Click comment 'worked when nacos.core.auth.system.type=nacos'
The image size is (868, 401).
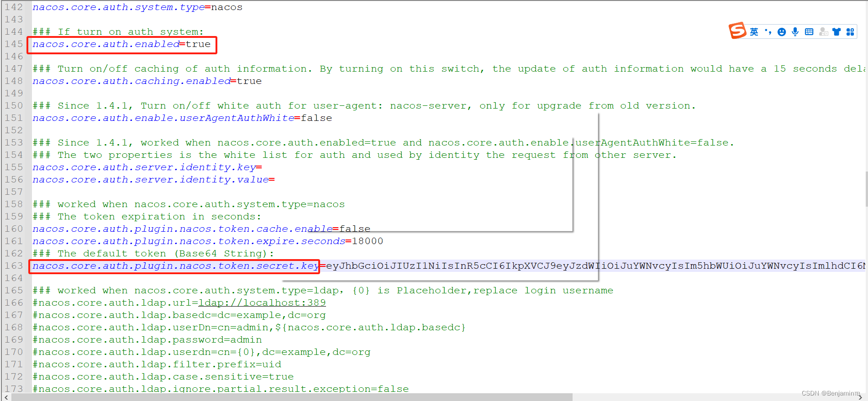pos(189,204)
